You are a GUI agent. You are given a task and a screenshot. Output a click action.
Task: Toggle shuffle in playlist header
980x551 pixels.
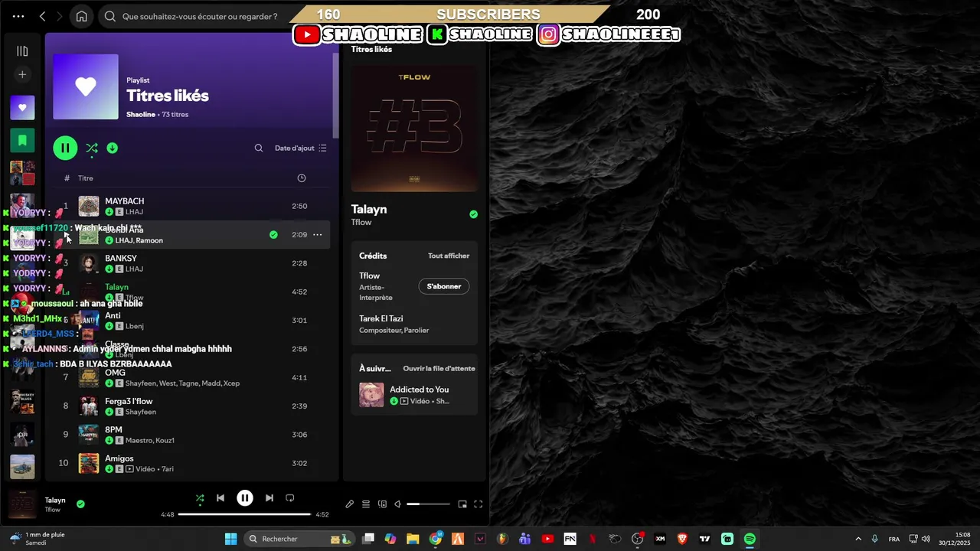[x=92, y=148]
